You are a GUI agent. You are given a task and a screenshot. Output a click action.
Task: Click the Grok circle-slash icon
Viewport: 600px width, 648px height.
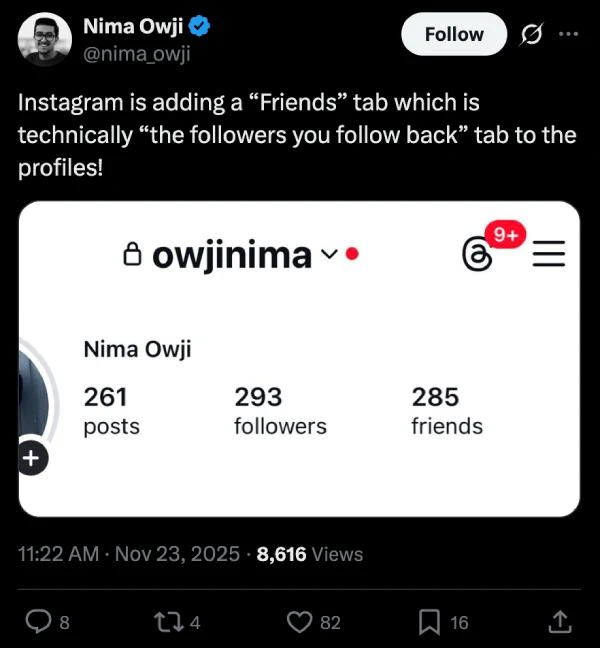point(531,34)
